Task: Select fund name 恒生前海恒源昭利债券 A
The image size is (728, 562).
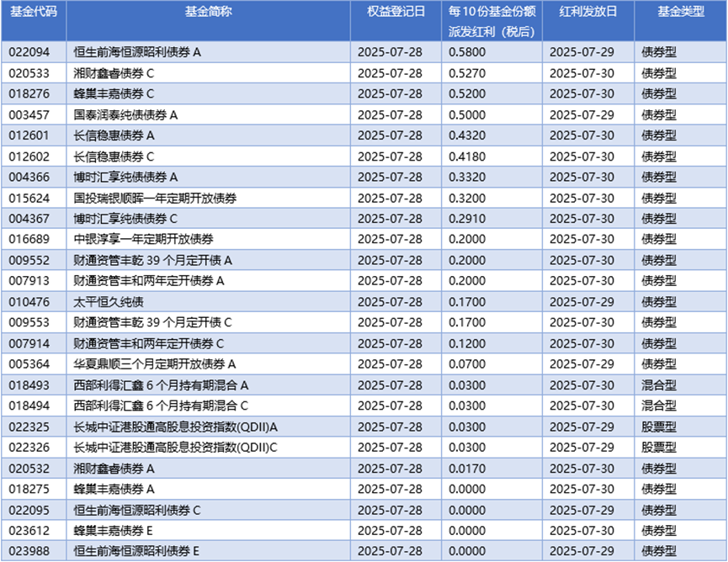Action: 137,52
